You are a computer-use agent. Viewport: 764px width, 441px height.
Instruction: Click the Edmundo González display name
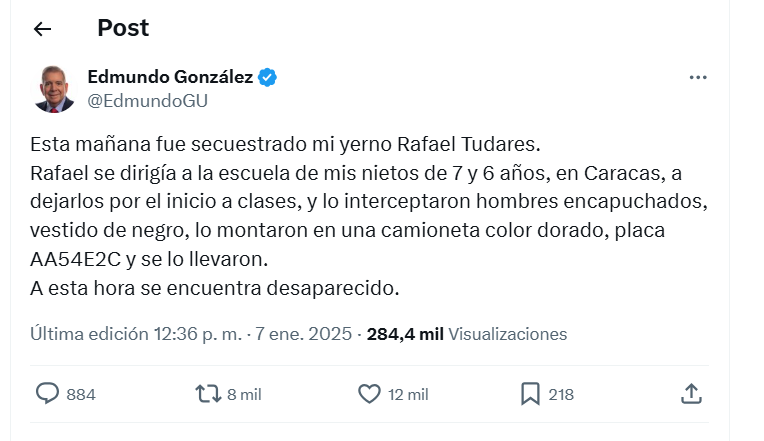[170, 77]
